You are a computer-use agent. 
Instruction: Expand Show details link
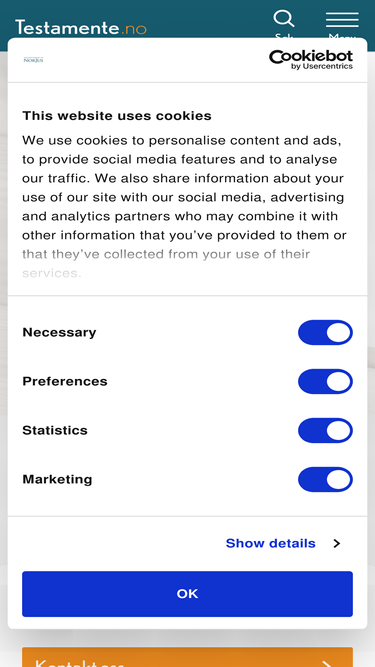[x=270, y=543]
